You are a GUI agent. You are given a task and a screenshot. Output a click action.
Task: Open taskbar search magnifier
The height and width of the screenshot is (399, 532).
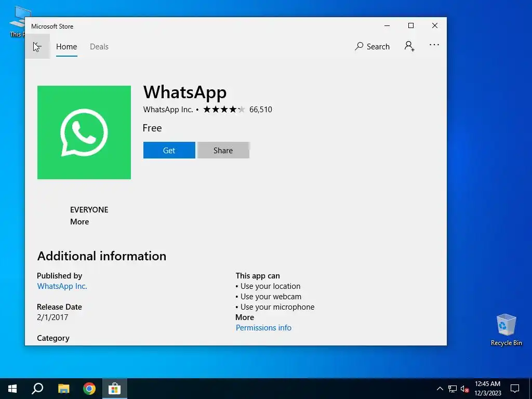coord(37,389)
